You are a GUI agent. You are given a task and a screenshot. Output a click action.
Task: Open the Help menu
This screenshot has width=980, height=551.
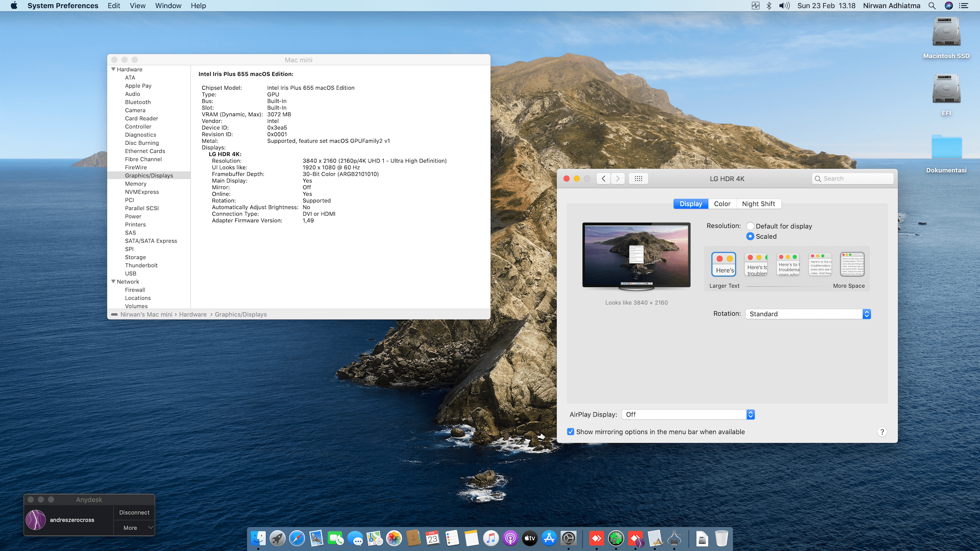[199, 6]
